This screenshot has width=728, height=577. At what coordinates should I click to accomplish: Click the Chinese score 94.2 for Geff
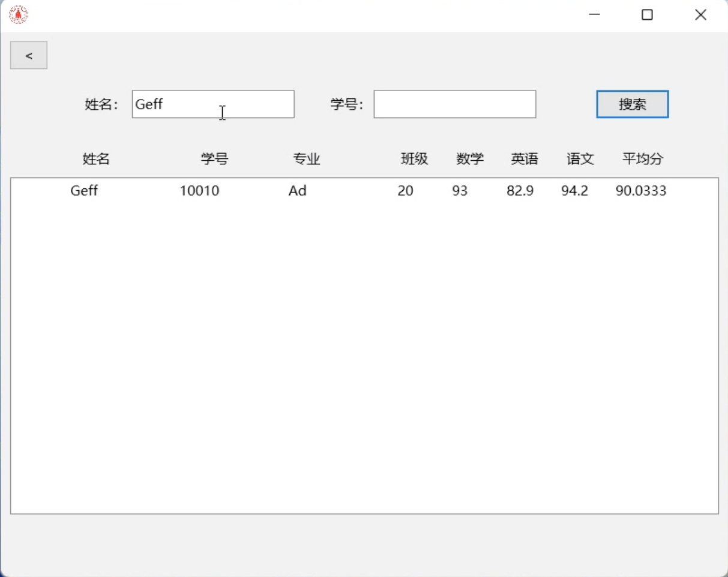574,190
